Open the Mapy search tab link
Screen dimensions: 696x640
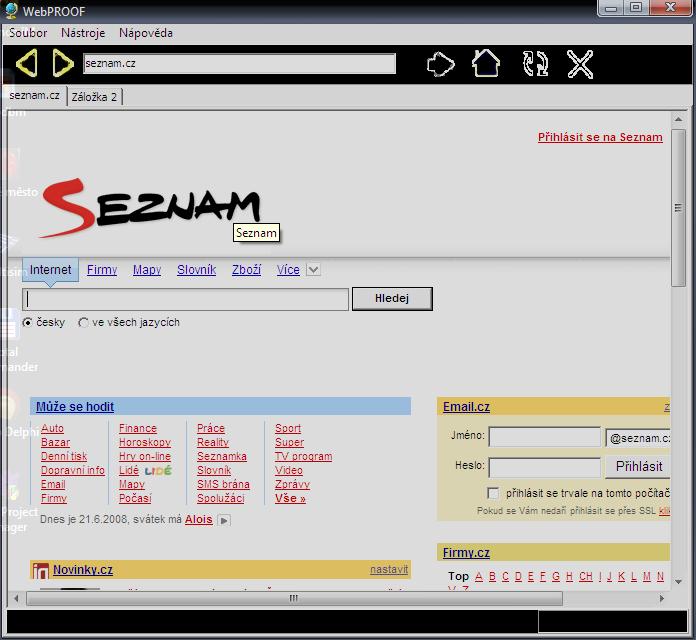[x=147, y=269]
